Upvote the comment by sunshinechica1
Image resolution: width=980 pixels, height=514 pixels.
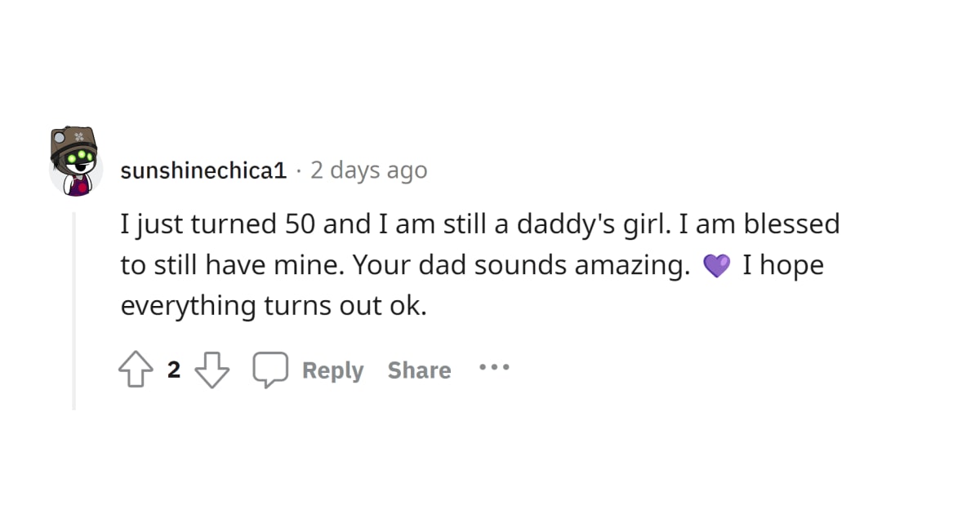click(x=136, y=370)
